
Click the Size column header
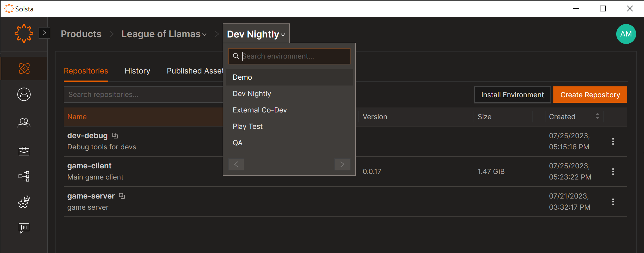pyautogui.click(x=484, y=117)
